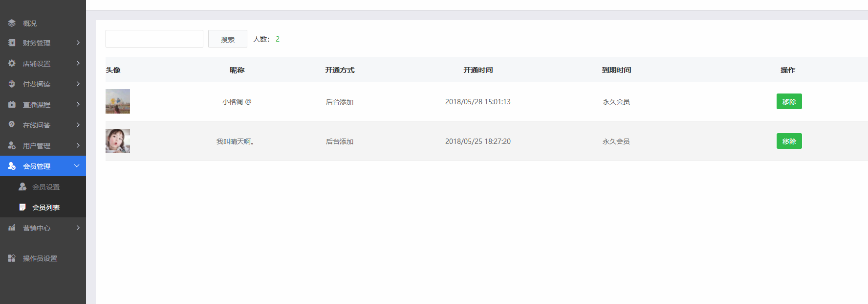Open the 店铺设置 menu label
Screen dimensions: 868x304
tap(37, 64)
